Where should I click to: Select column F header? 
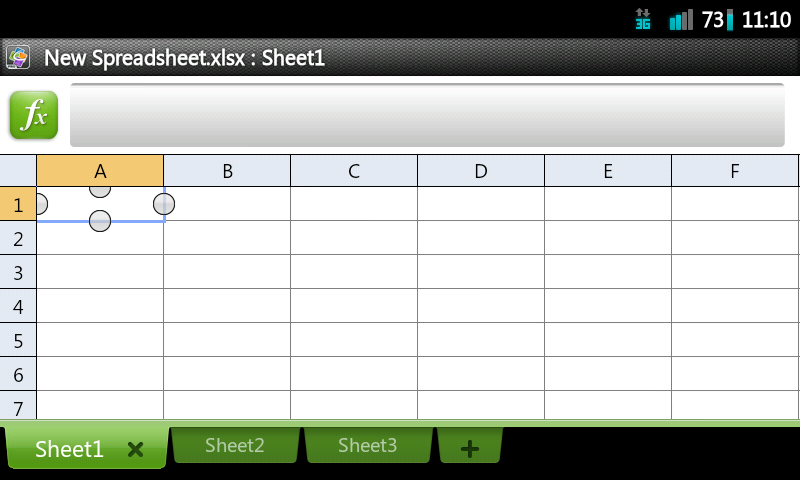click(735, 171)
